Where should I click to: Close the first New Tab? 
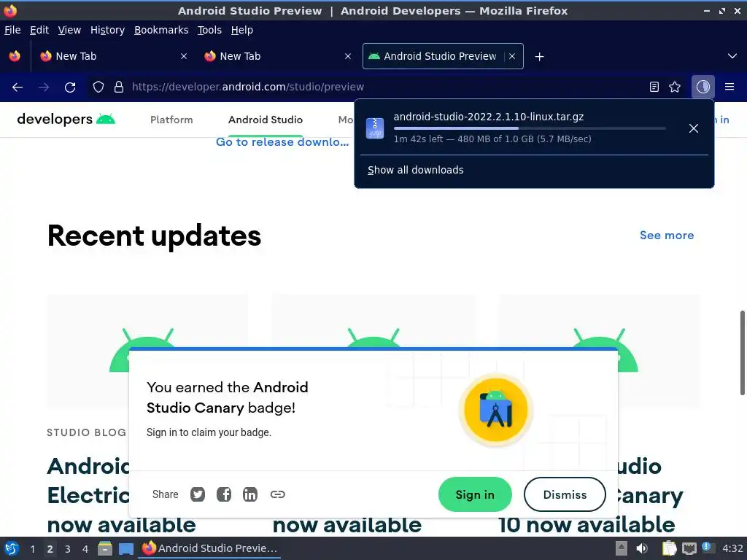184,56
